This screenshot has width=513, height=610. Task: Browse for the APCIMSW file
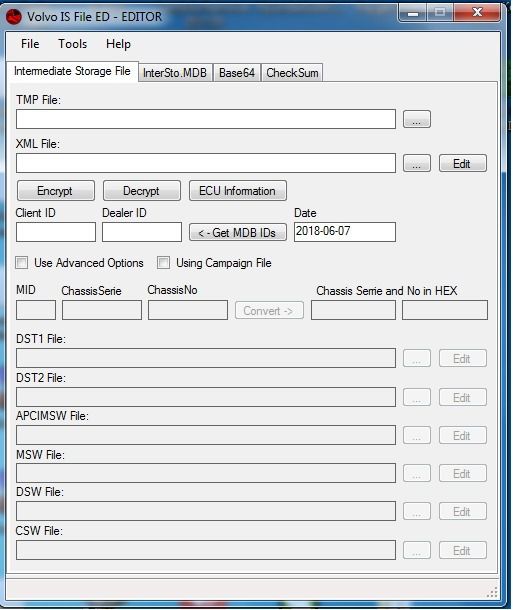click(417, 435)
